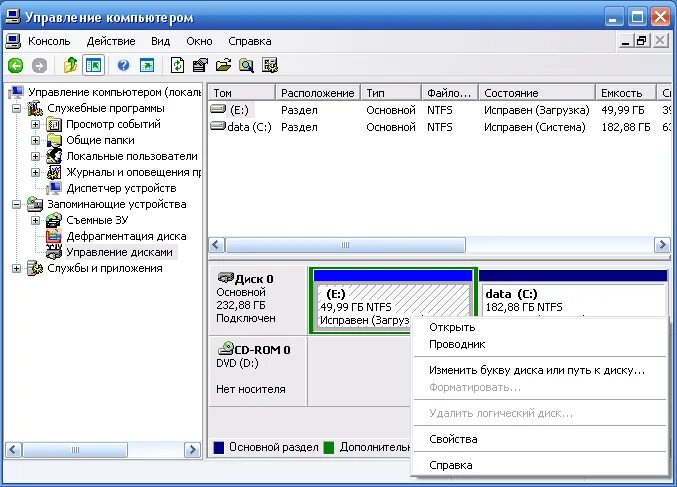The width and height of the screenshot is (677, 487).
Task: Click the volume list horizontal scrollbar thumb
Action: coord(345,245)
